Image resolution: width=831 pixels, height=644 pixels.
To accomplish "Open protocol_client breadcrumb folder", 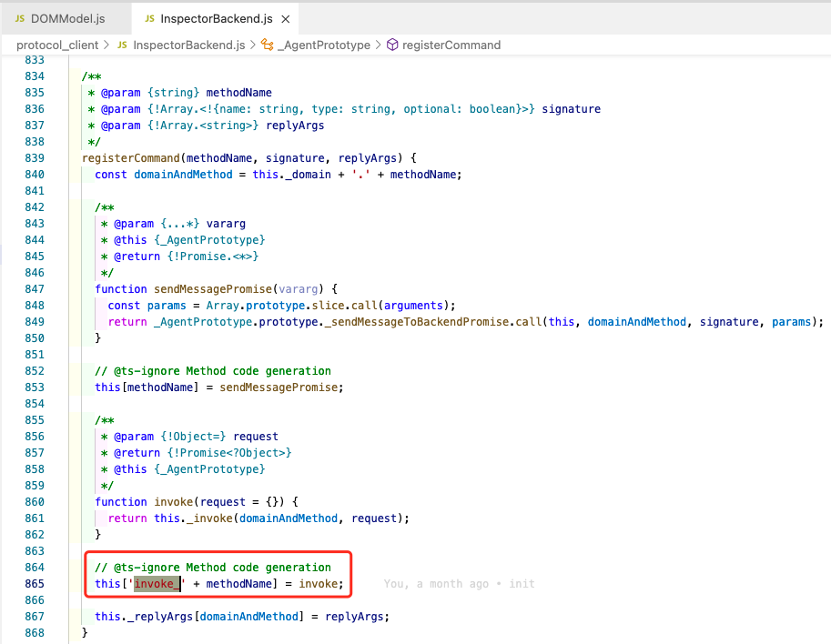I will coord(57,45).
